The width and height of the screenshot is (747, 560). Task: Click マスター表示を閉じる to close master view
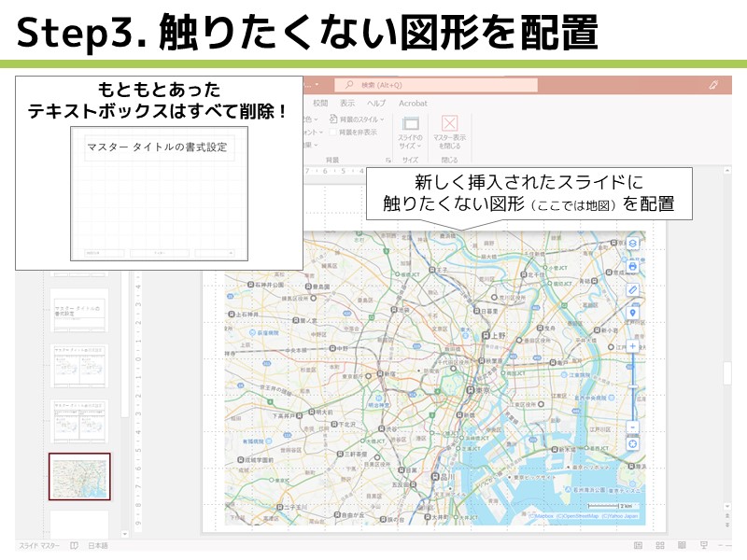449,133
